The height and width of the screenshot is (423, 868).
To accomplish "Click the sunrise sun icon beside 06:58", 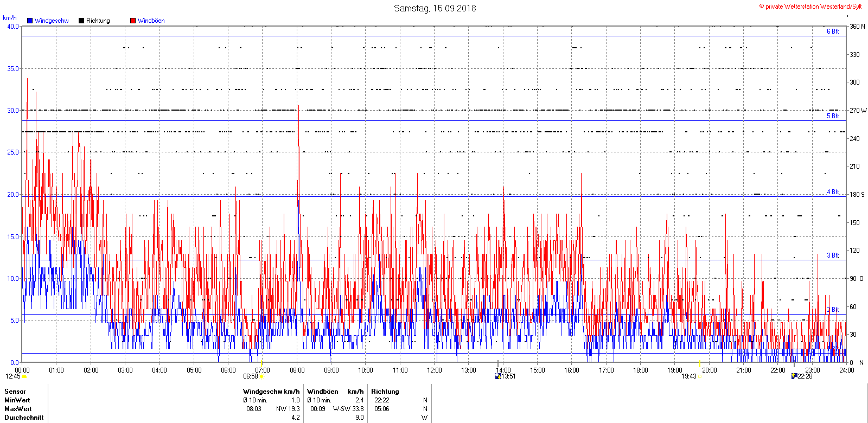I will coord(261,376).
